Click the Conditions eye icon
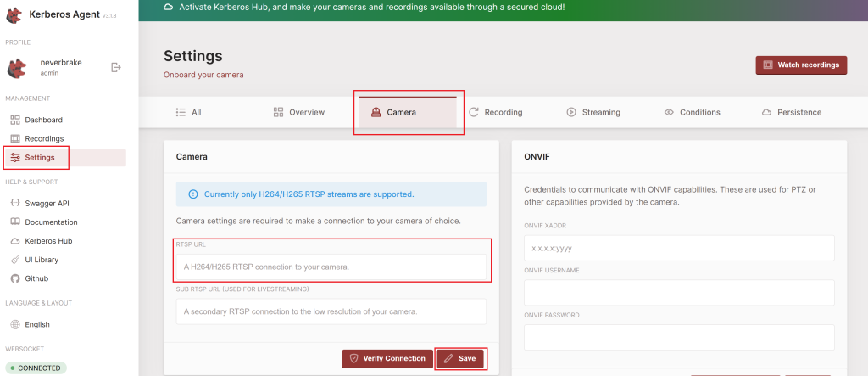Screen dimensions: 868x376 [669, 112]
